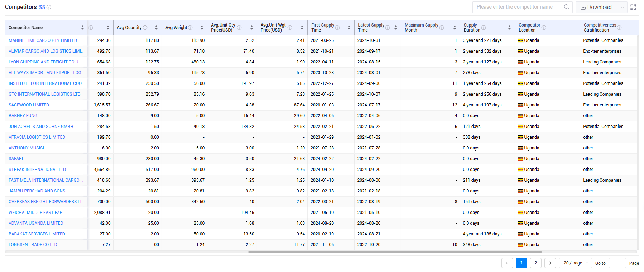
Task: Click info icon beside Avg Quantity
Action: (x=145, y=28)
